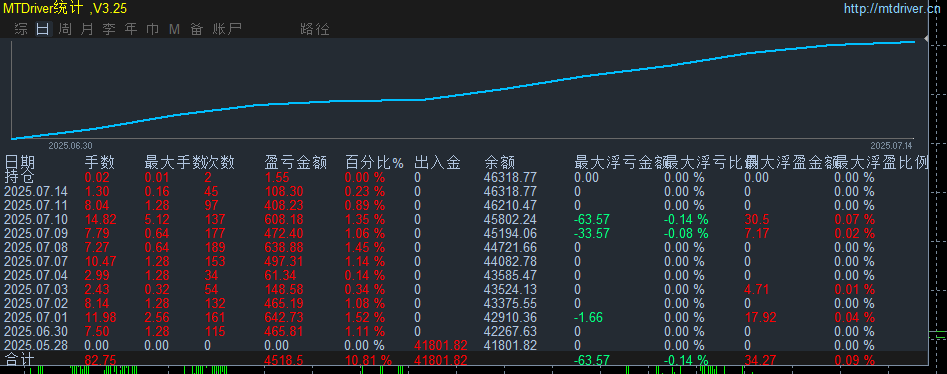Click the 2025.06.30 chart start date label
This screenshot has width=947, height=374.
coord(70,146)
